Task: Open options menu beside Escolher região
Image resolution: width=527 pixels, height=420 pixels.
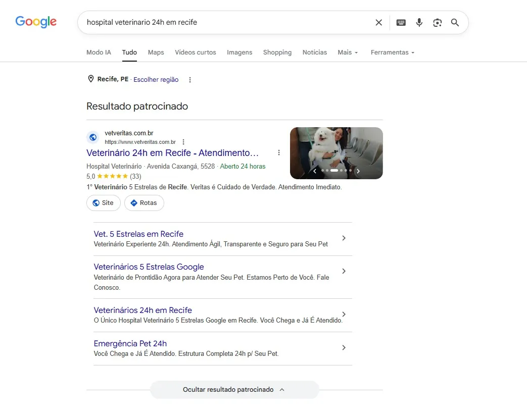Action: coord(190,80)
